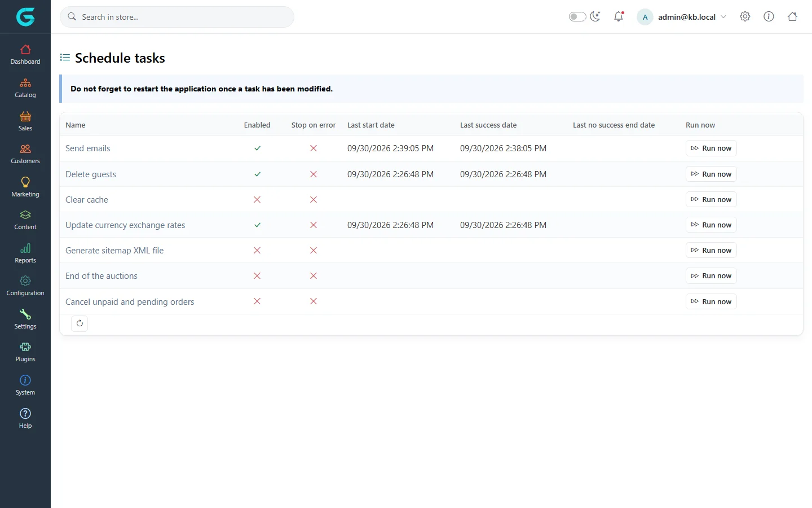
Task: Open the System sidebar section
Action: pos(25,386)
